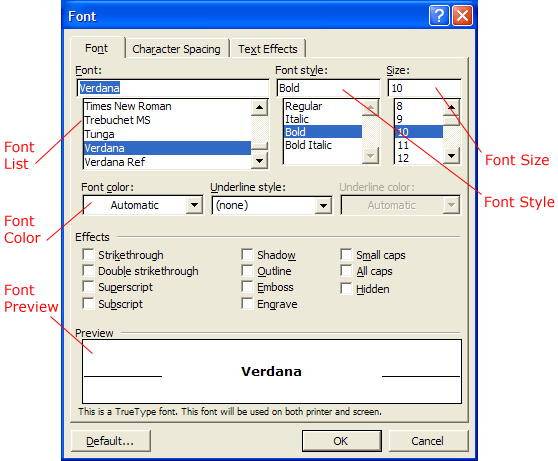Click the Font name input field

click(x=173, y=88)
